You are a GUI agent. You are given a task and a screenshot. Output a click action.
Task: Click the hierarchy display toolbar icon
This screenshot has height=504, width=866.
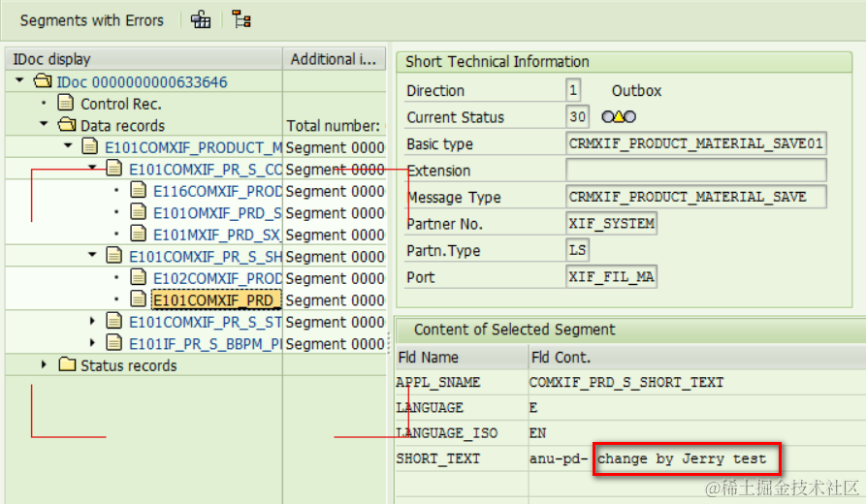(x=201, y=20)
